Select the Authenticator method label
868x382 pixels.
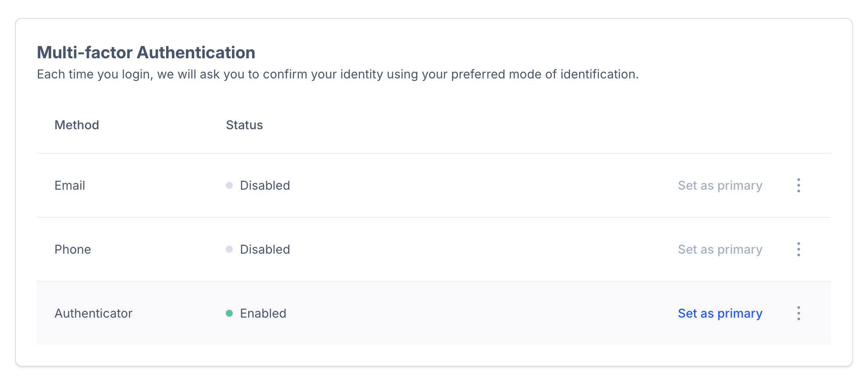93,313
